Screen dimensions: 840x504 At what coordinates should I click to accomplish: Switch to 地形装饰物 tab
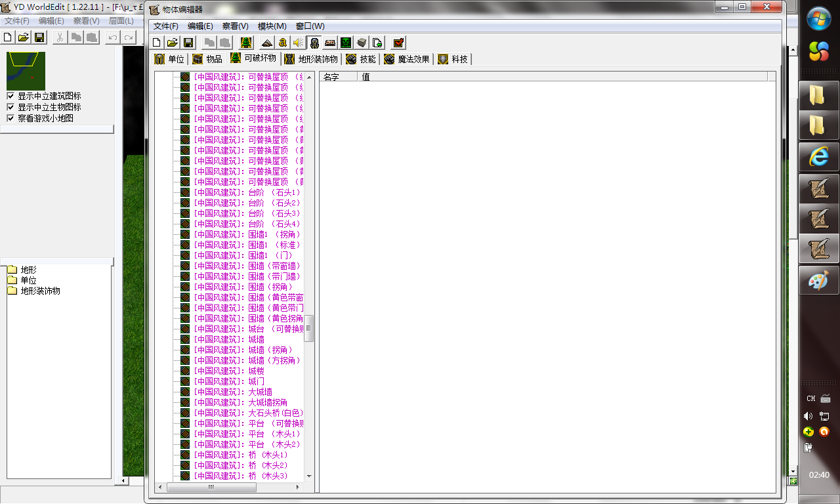pos(312,59)
